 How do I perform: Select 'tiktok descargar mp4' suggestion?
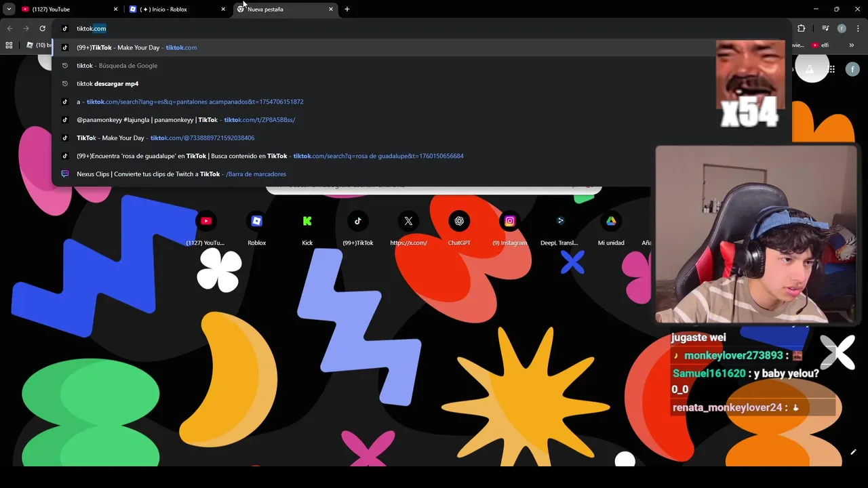(420, 83)
